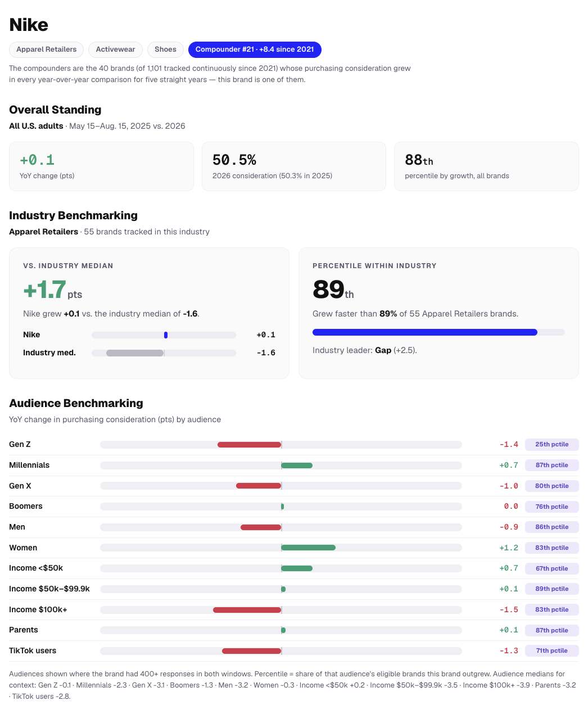Image resolution: width=588 pixels, height=705 pixels.
Task: Click the Compounder #21 badge
Action: pyautogui.click(x=255, y=49)
